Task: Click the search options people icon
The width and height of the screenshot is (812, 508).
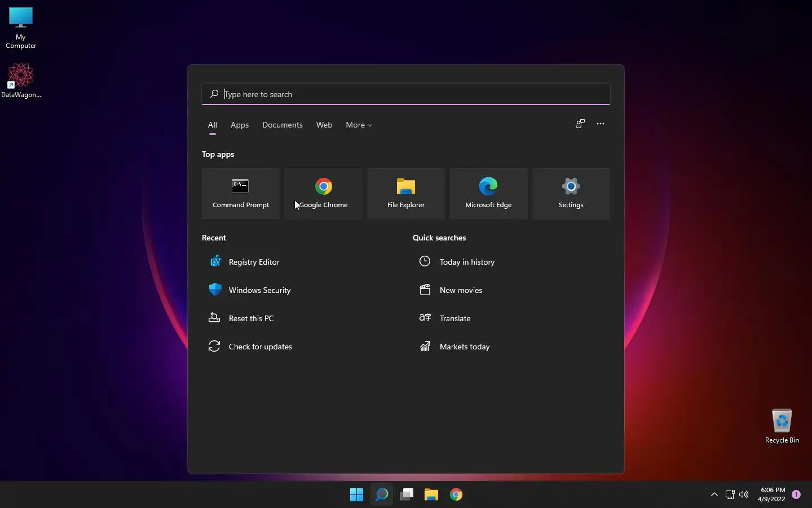Action: (x=580, y=124)
